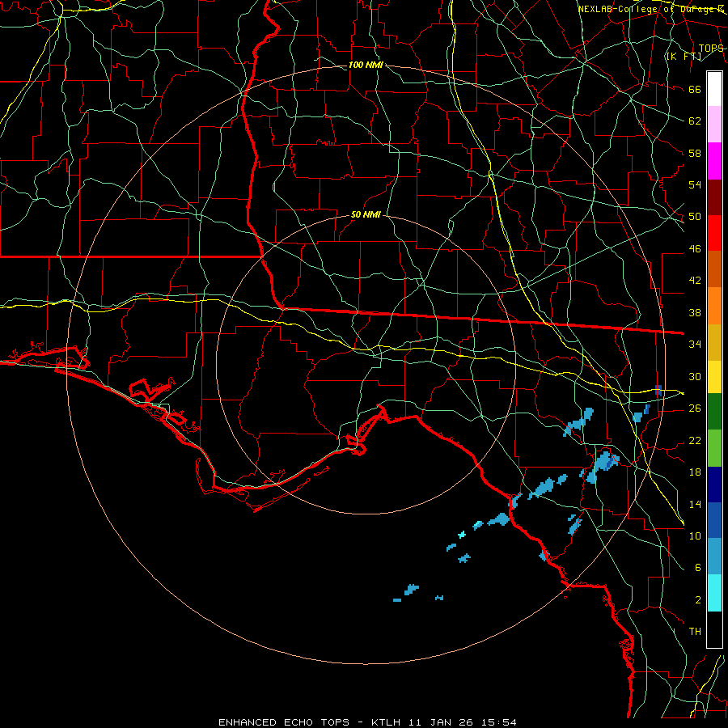Click the '[K FT]' units label

coord(684,56)
